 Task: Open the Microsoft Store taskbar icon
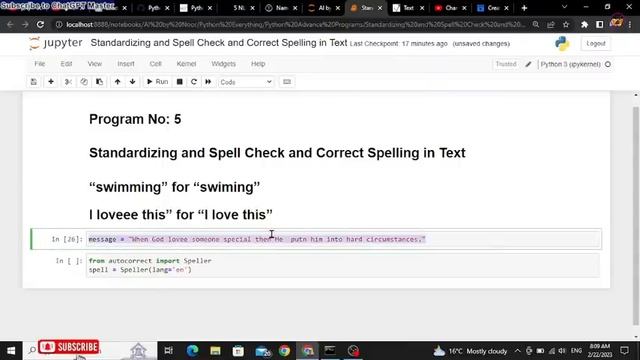coord(238,351)
